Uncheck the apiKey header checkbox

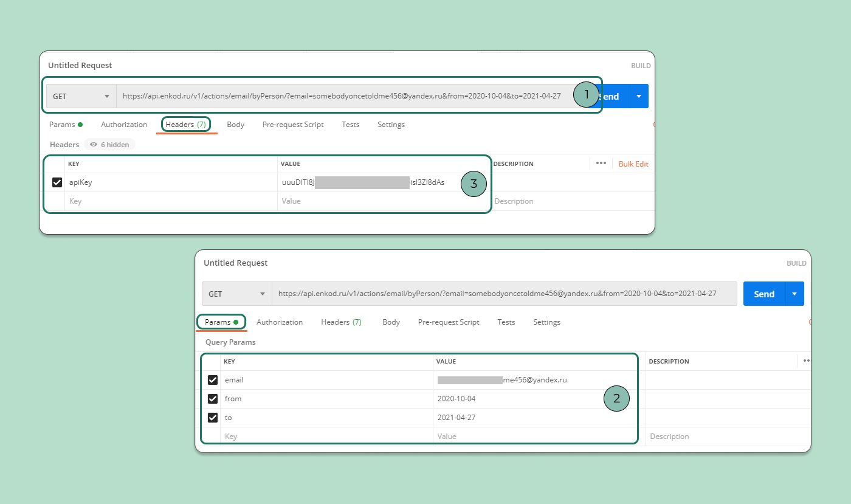57,182
